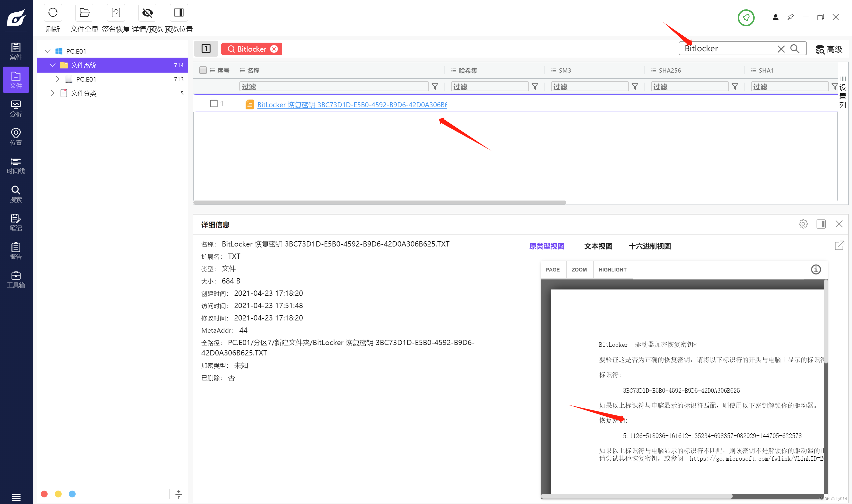Open the 时间线 timeline sidebar section

click(x=16, y=166)
